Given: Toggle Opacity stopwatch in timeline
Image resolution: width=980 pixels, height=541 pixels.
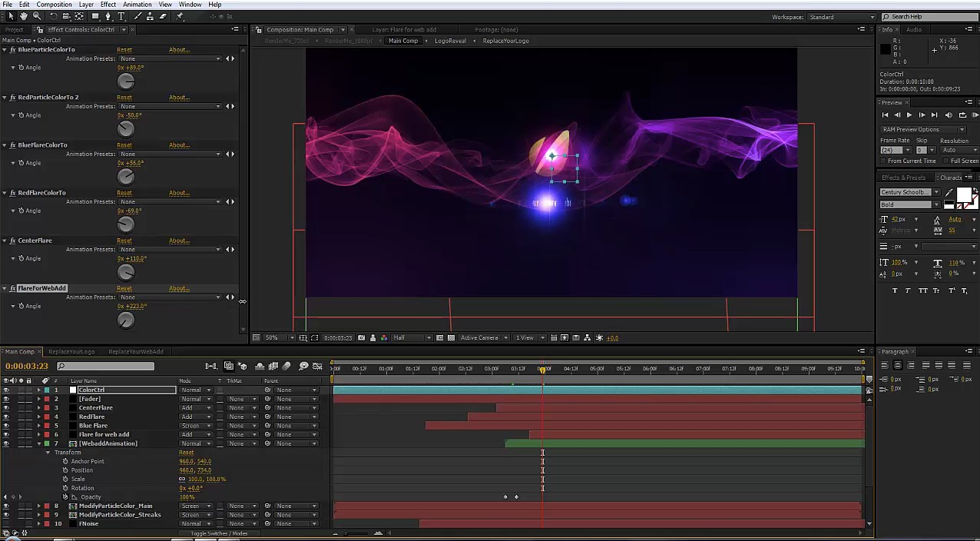Looking at the screenshot, I should pyautogui.click(x=65, y=497).
